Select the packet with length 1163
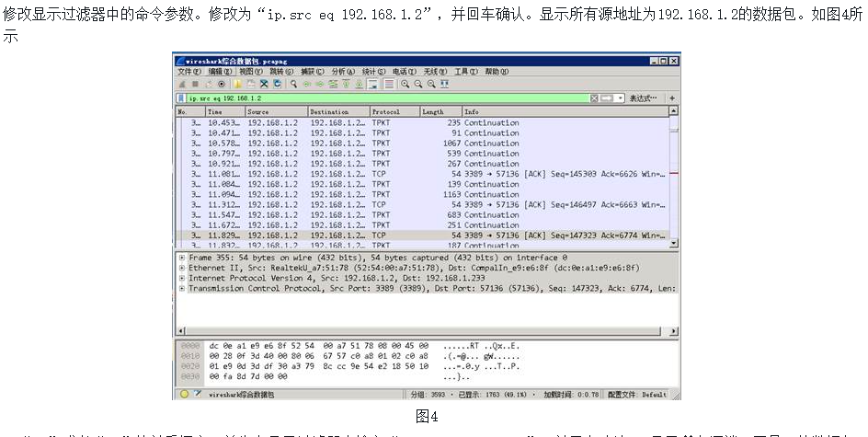Viewport: 868px width, 437px height. 422,194
